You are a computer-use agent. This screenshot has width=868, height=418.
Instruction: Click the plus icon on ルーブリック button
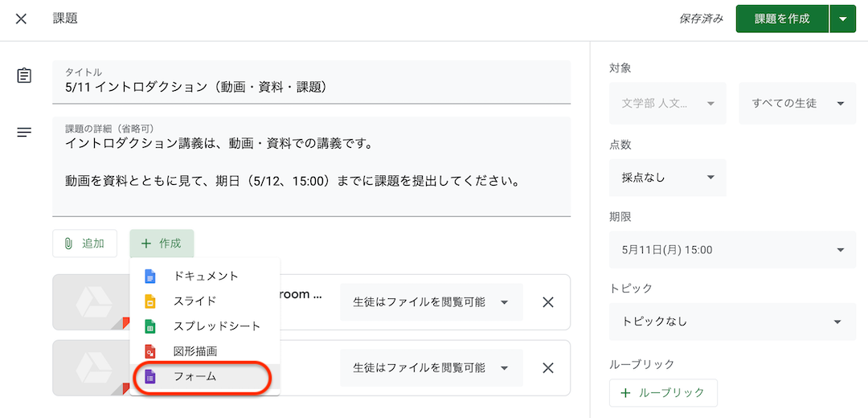[x=625, y=393]
